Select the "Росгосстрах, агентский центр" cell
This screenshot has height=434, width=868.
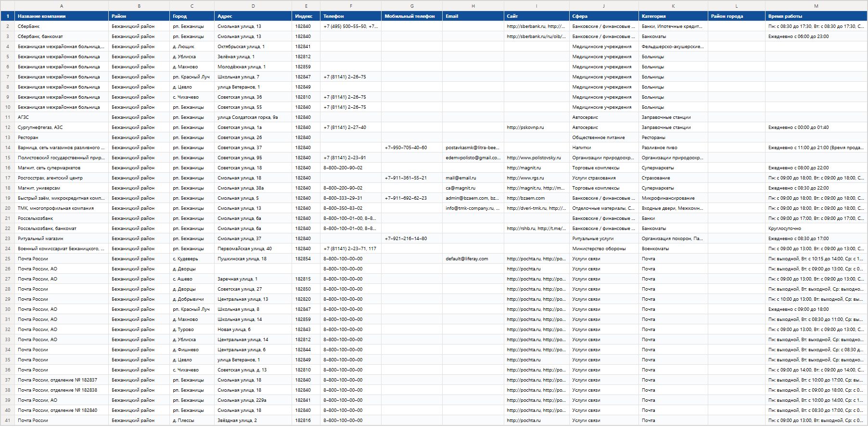click(x=62, y=178)
